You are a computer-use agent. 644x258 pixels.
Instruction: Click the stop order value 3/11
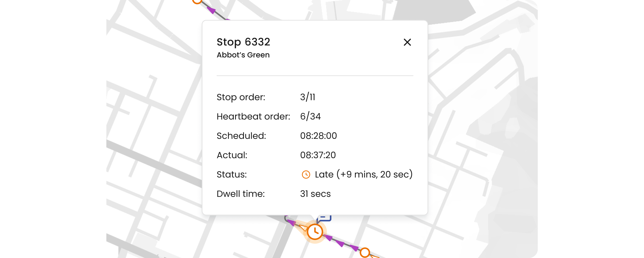307,97
